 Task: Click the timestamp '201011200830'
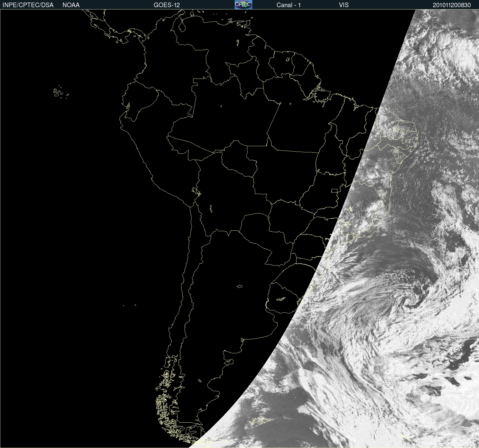452,5
